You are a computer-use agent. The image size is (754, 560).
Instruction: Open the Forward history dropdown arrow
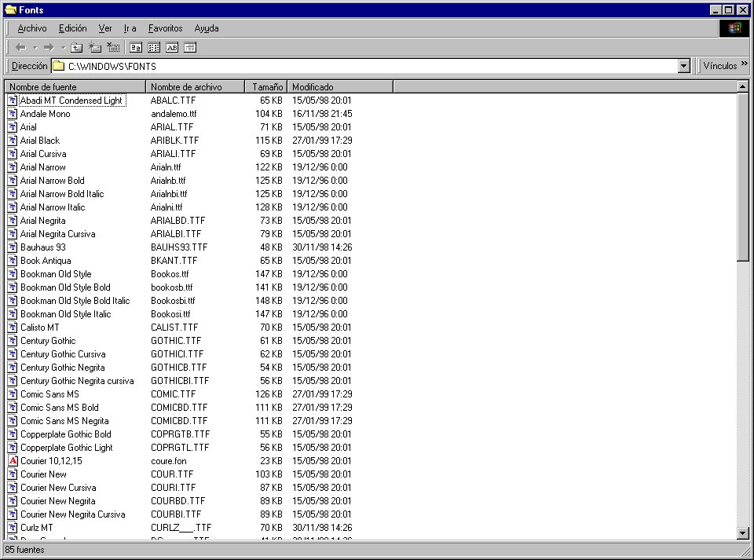(x=63, y=47)
